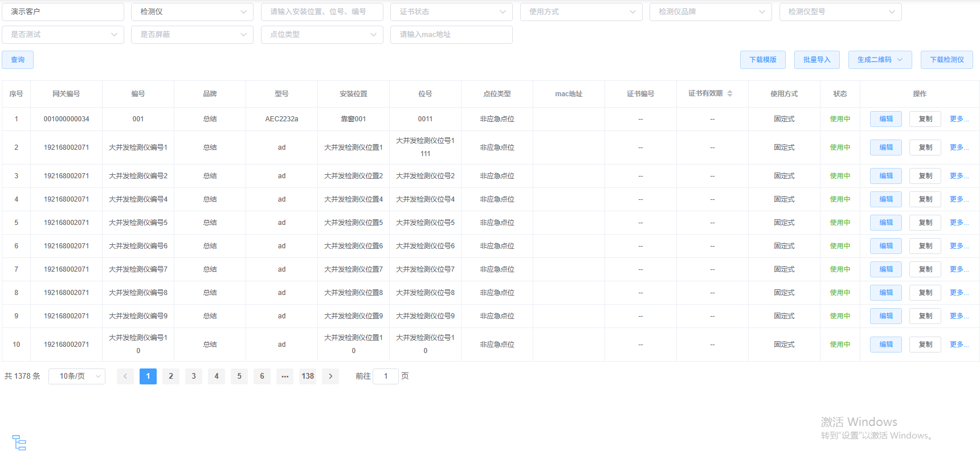Go to next page with right arrow
Viewport: 980px width, 463px height.
click(x=330, y=376)
